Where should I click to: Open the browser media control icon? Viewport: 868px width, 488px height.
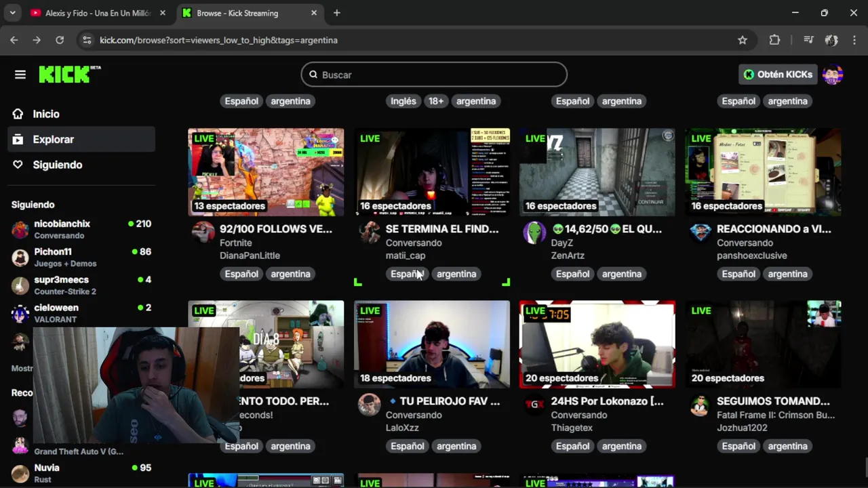point(808,40)
